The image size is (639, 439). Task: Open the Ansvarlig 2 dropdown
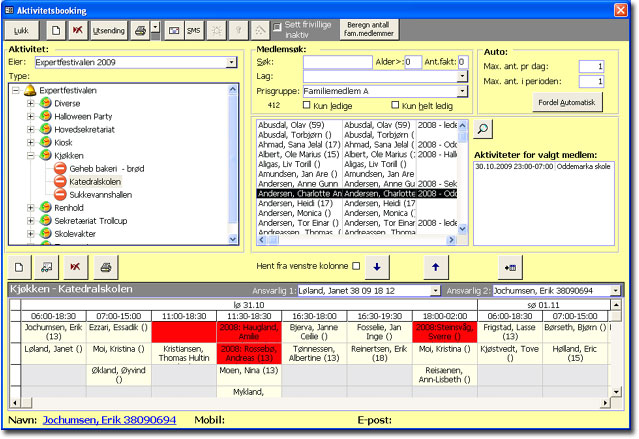615,291
